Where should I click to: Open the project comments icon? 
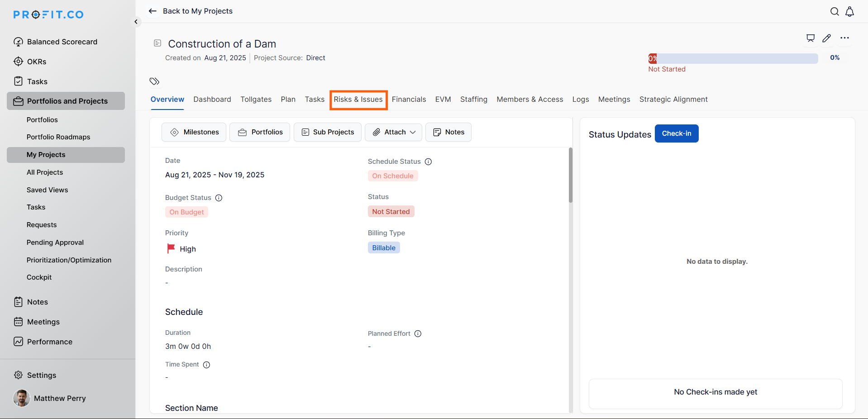[x=810, y=38]
